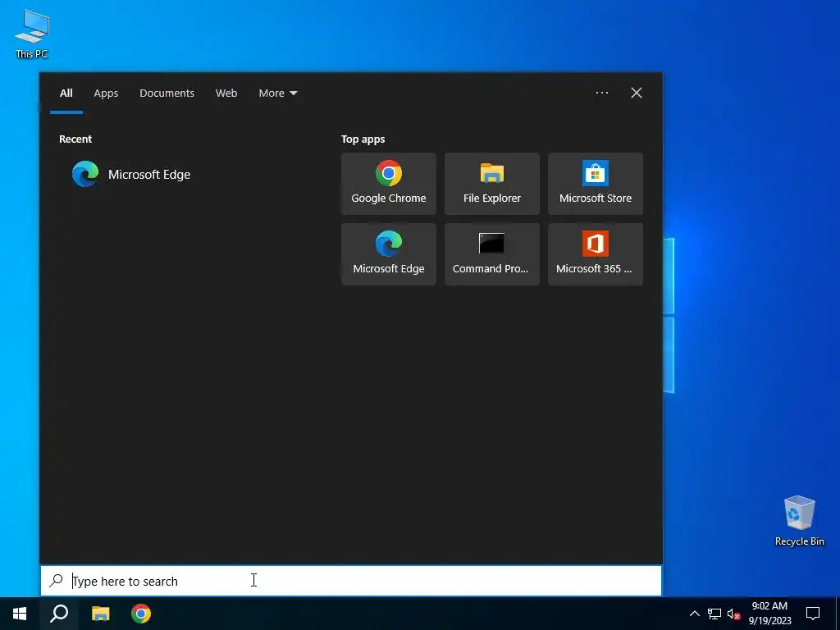Open Google Chrome from Top apps
The image size is (840, 630).
point(388,184)
